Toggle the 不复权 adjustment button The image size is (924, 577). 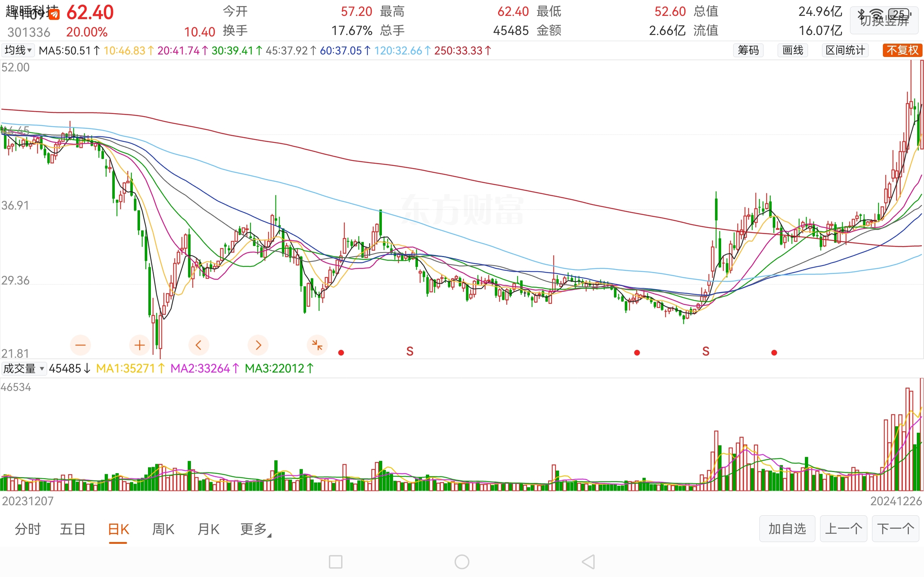(x=902, y=50)
